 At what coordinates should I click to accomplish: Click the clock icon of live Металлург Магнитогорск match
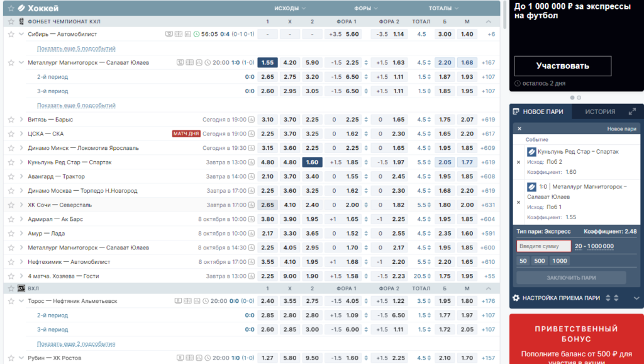[208, 62]
